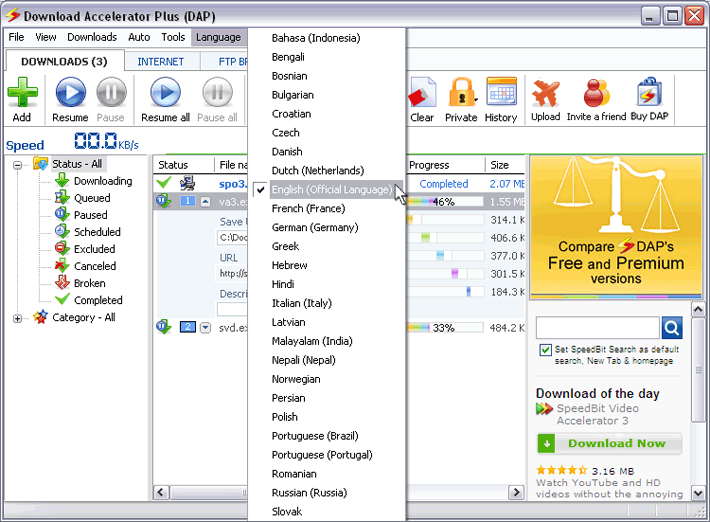The image size is (710, 522).
Task: Open the Private downloads lock icon
Action: click(x=461, y=93)
